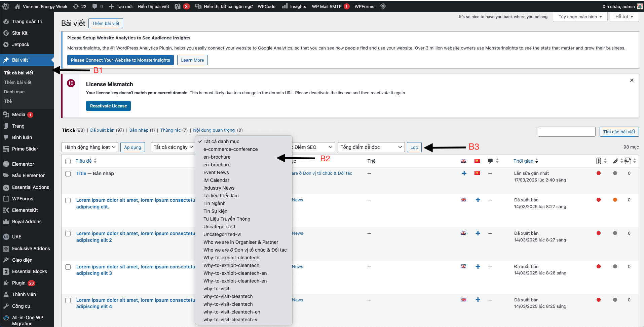This screenshot has width=644, height=327.
Task: Click the post search input field
Action: click(566, 132)
